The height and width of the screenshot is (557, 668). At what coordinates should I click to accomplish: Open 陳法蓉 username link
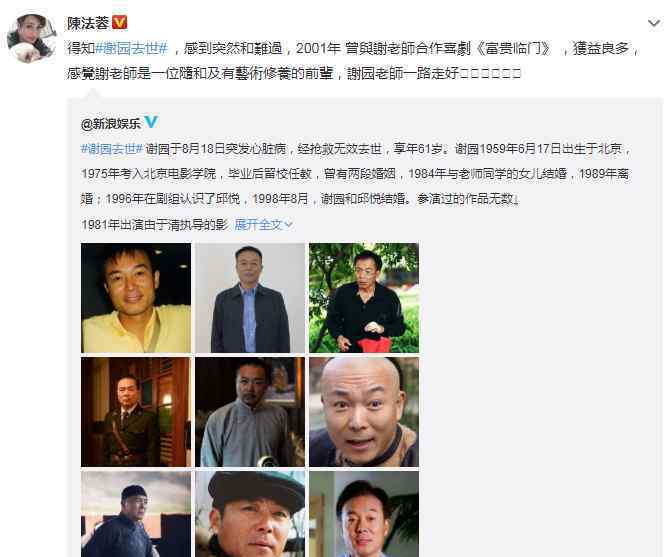coord(87,23)
